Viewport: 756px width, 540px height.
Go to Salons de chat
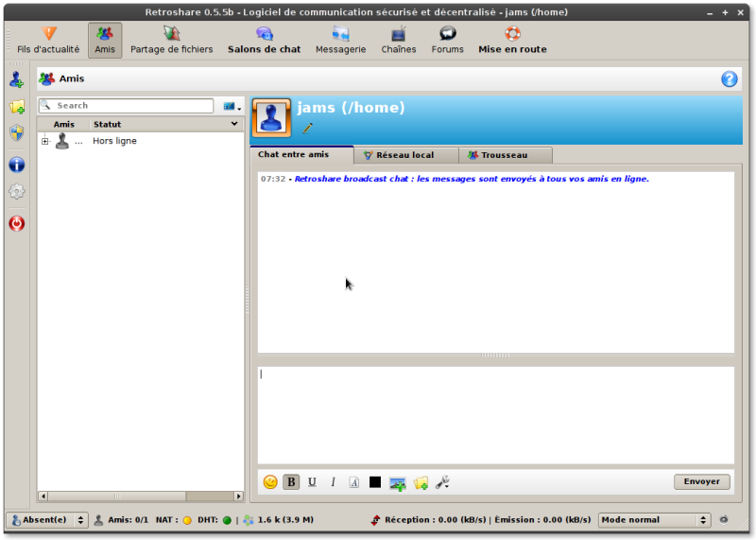click(x=265, y=41)
